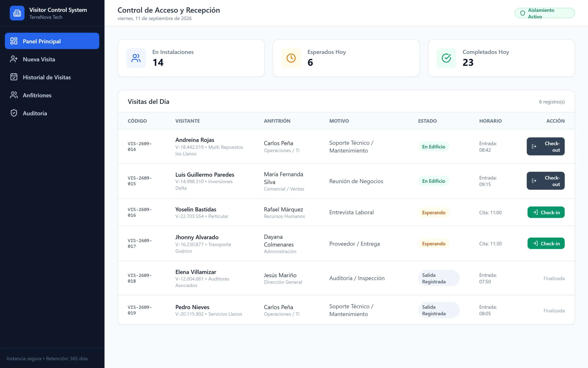
Task: Click the CÓDIGO column header
Action: point(137,121)
